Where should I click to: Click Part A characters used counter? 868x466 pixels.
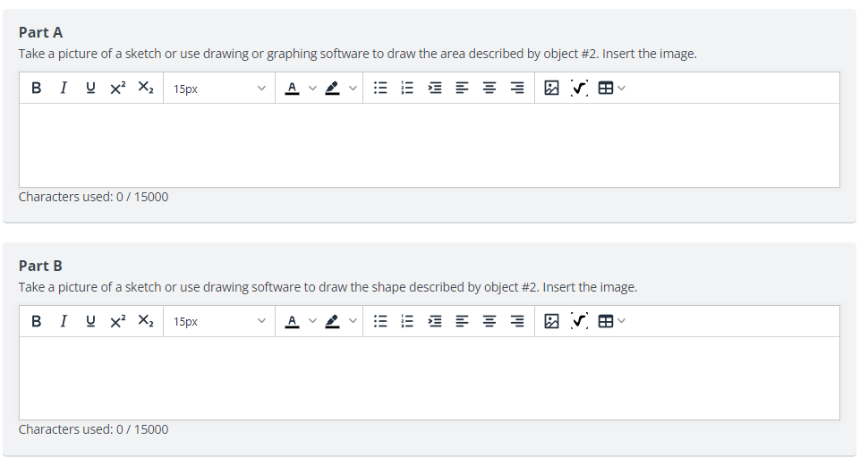pos(94,197)
